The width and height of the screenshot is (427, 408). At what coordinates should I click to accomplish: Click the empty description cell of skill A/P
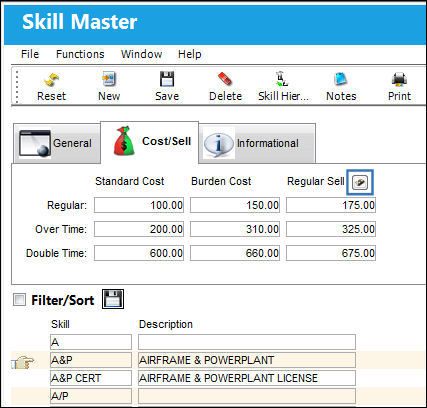click(247, 396)
